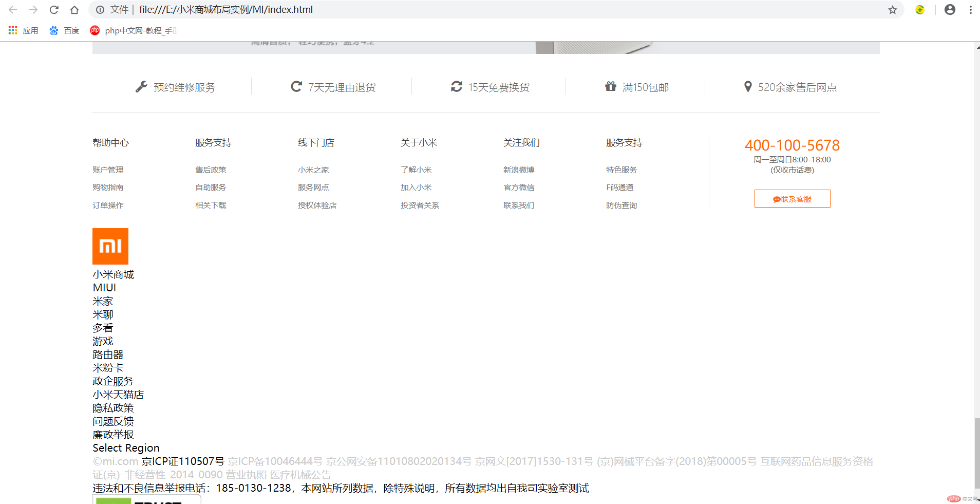The height and width of the screenshot is (504, 980).
Task: Open 15天免费换货 link
Action: pyautogui.click(x=499, y=87)
